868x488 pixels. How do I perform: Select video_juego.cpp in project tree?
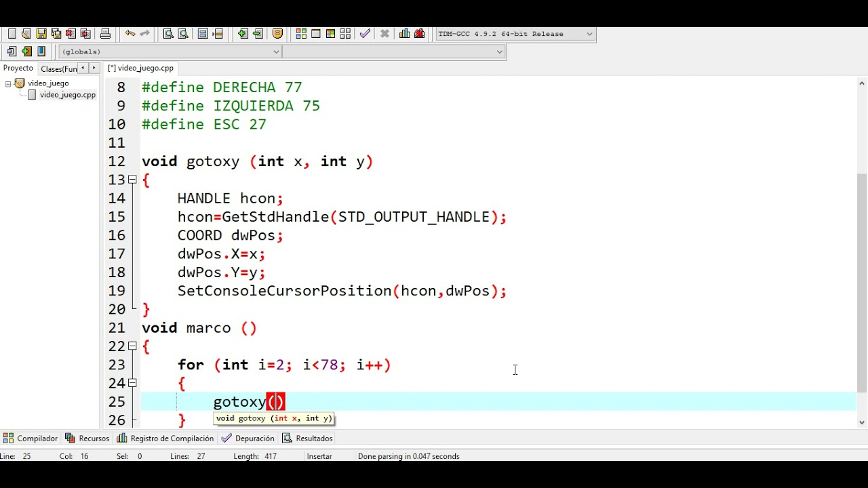(67, 95)
